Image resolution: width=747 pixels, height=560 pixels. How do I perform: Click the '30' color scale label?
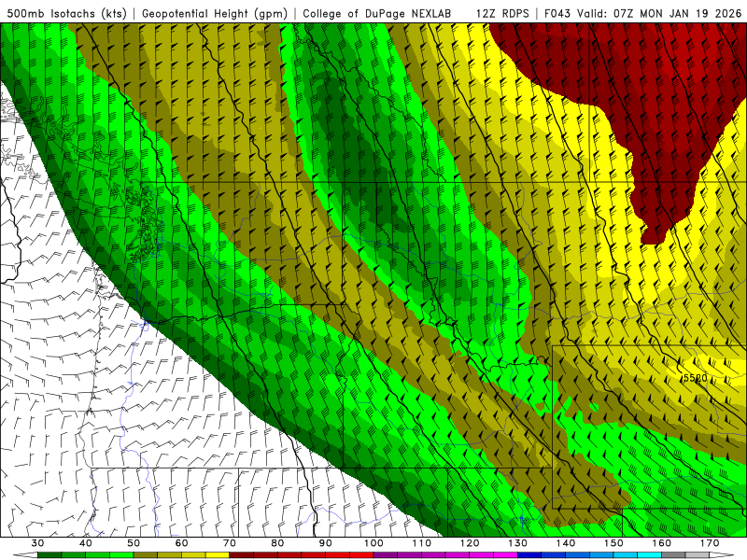point(37,543)
